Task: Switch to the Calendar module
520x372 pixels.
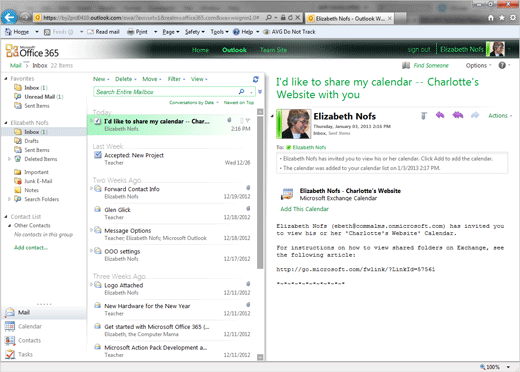Action: point(30,326)
